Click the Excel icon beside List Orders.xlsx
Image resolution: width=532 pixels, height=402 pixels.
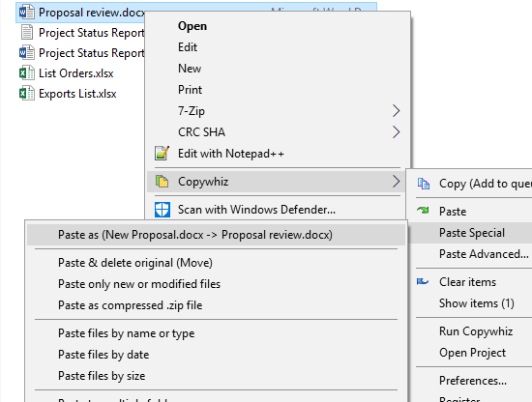(27, 73)
